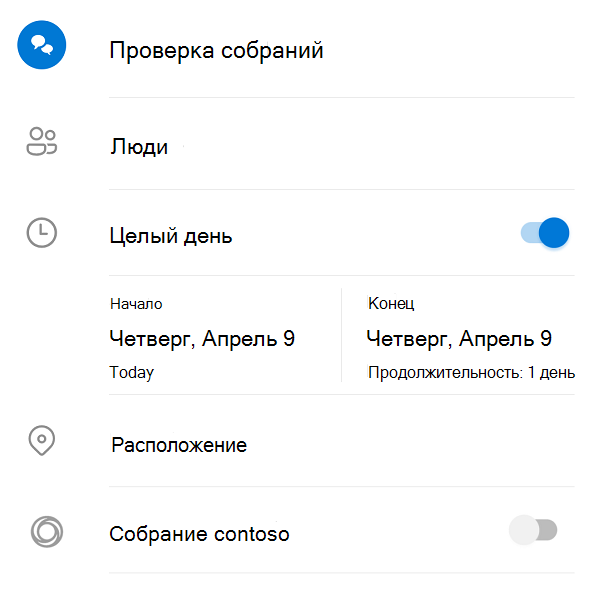Click the Собрание contoso label
The height and width of the screenshot is (599, 599).
coord(199,534)
